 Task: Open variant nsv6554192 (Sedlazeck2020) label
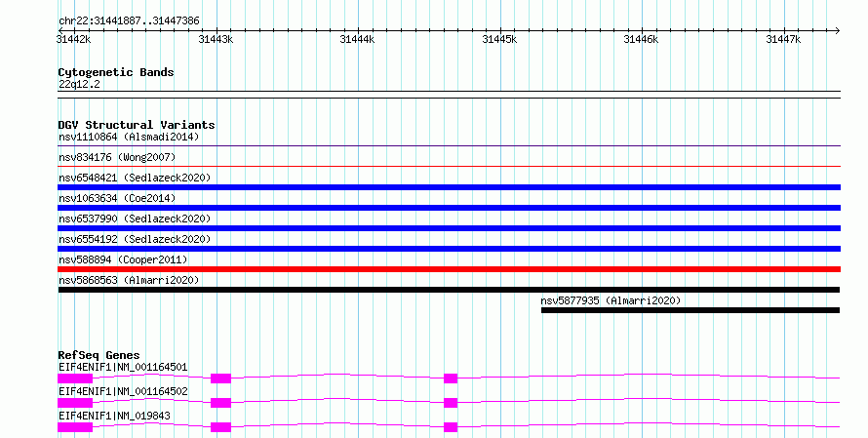(135, 239)
